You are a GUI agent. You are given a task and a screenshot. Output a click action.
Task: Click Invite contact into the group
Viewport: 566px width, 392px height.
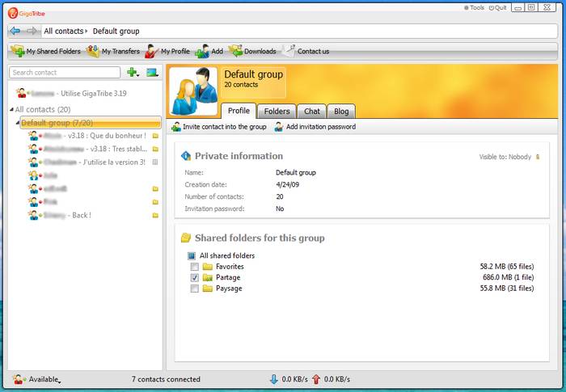(225, 127)
